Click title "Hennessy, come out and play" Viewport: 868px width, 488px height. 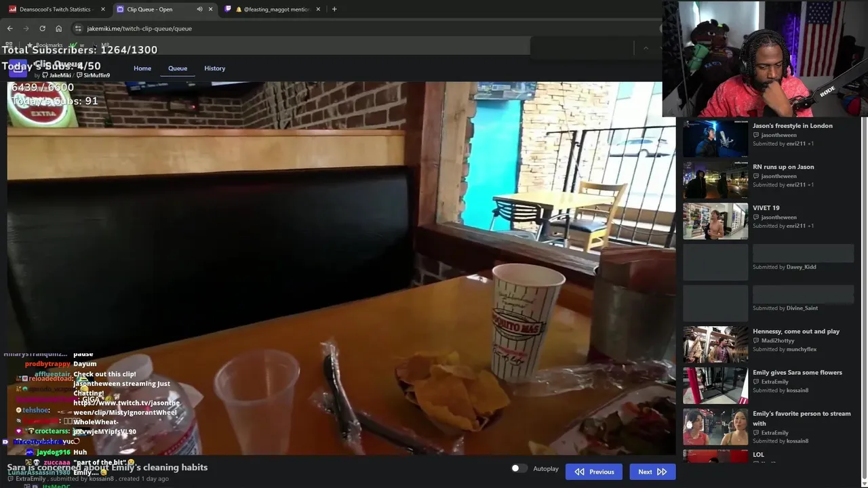pos(796,331)
